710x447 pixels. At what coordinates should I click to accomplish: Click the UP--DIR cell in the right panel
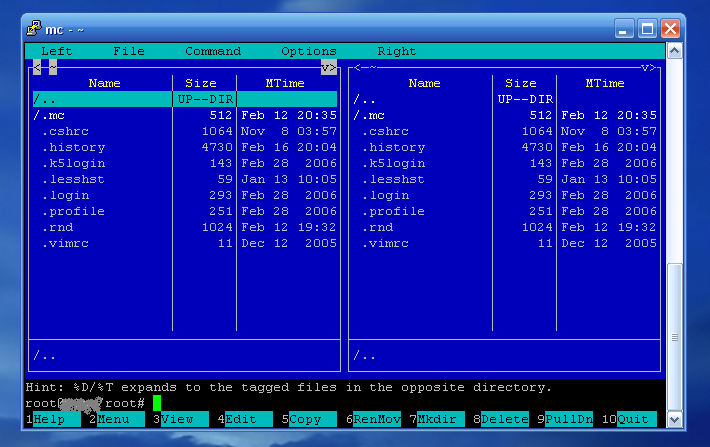tap(525, 99)
